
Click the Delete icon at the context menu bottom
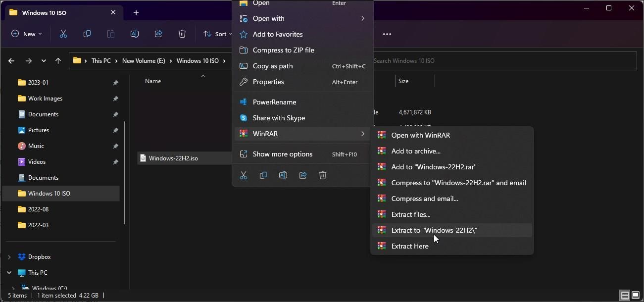point(323,175)
